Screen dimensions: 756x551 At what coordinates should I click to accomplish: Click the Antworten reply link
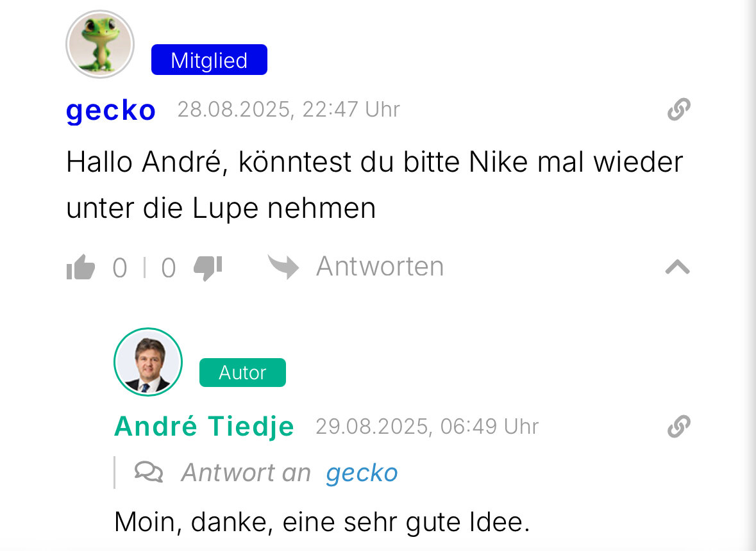380,267
